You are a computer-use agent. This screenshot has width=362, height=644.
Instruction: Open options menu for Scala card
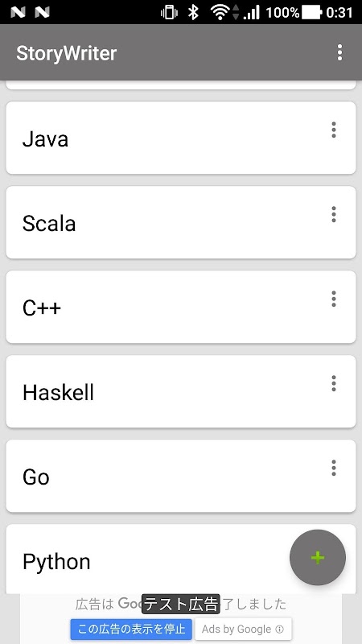tap(334, 214)
